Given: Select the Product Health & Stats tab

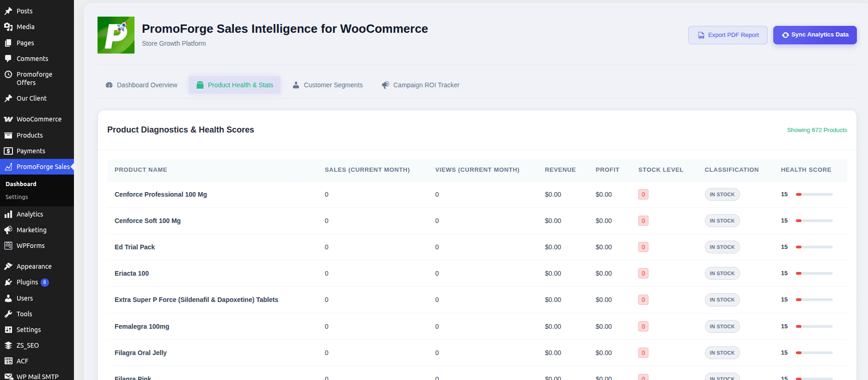Looking at the screenshot, I should (235, 85).
